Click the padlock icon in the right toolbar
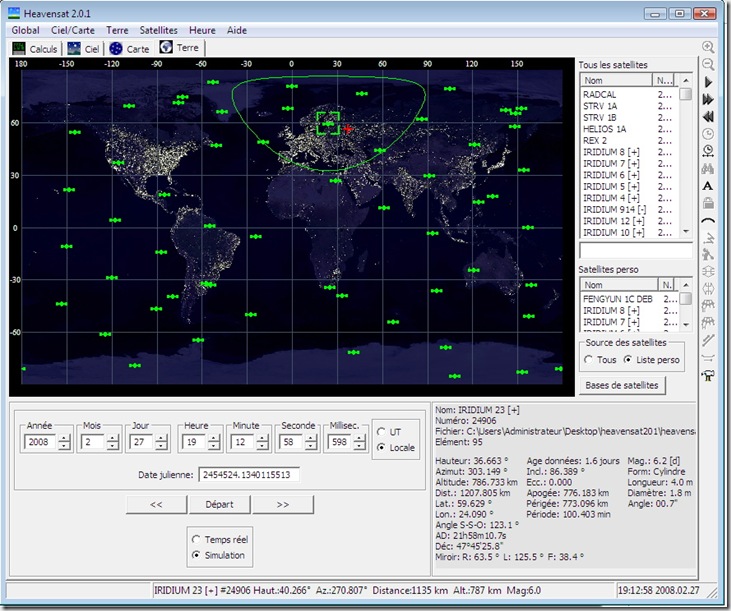The height and width of the screenshot is (611, 731). tap(708, 203)
